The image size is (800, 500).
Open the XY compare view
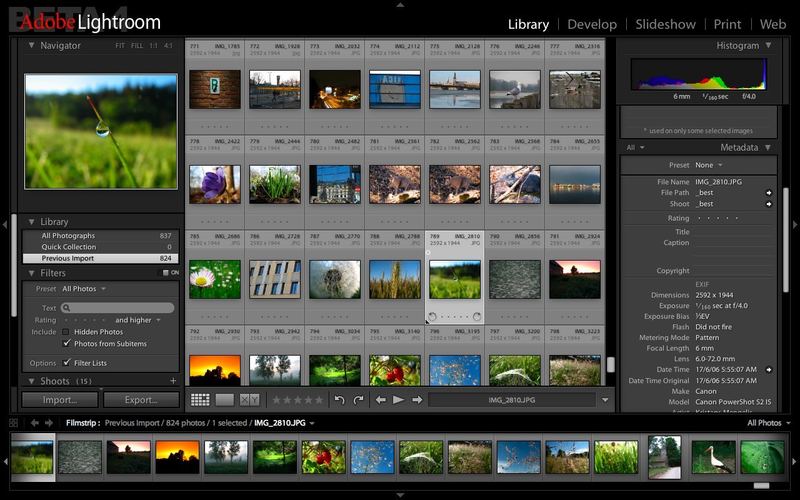tap(249, 400)
